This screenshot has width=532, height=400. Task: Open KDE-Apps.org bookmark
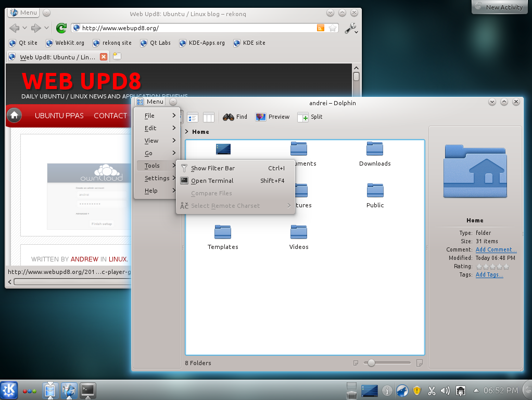[x=202, y=43]
